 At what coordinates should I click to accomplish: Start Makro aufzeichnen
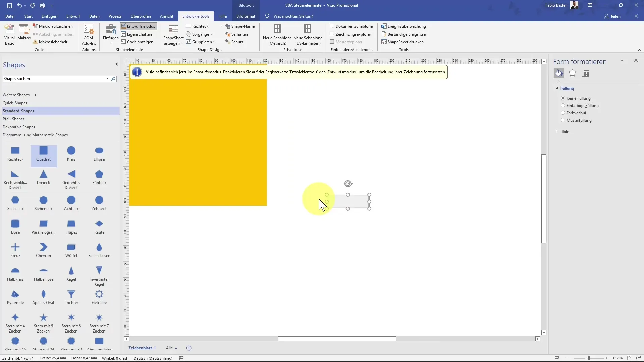(x=53, y=26)
